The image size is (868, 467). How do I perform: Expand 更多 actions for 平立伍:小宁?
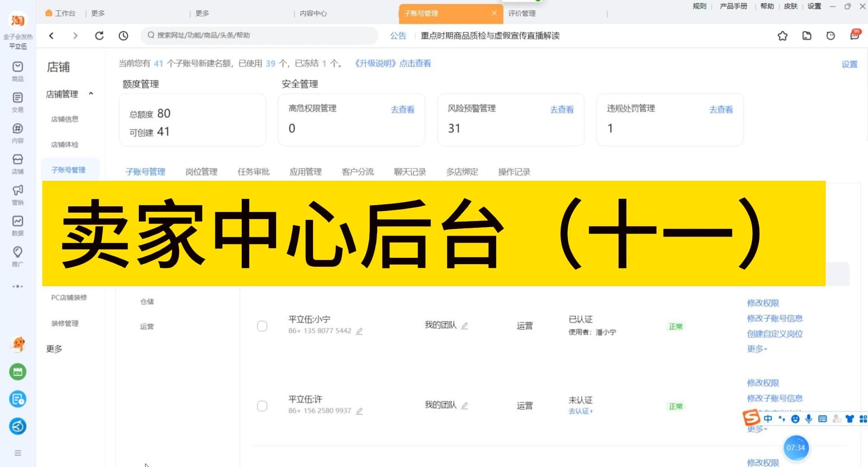[x=757, y=349]
